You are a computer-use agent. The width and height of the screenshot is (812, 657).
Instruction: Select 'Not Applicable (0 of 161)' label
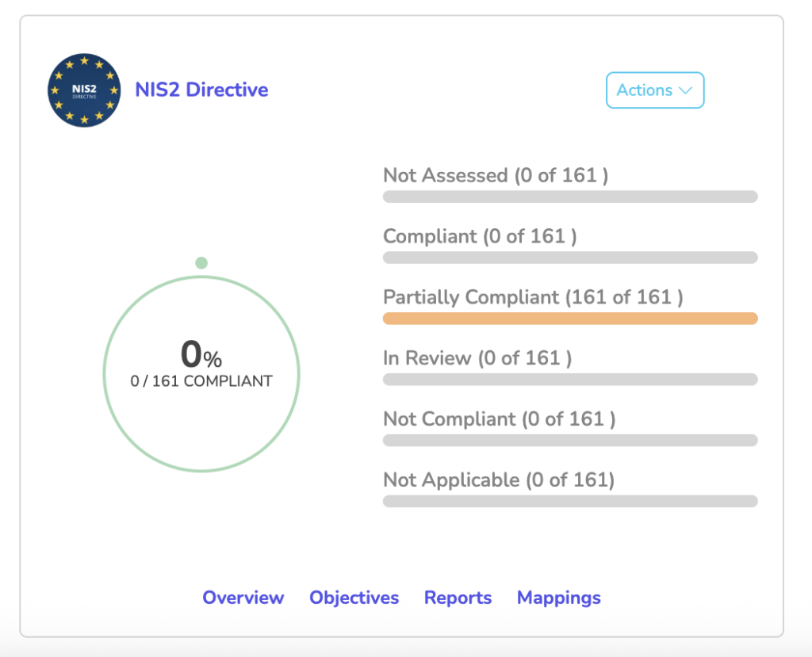[x=499, y=480]
